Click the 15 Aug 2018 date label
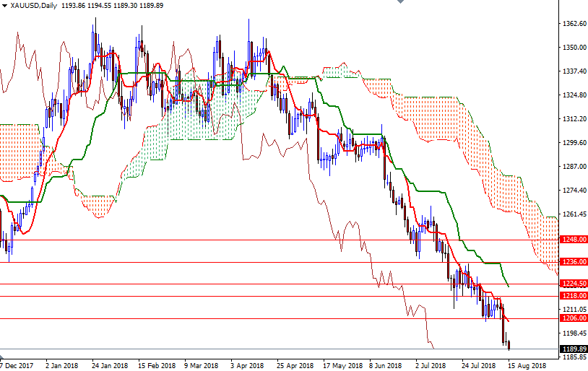This screenshot has width=588, height=371. point(526,365)
